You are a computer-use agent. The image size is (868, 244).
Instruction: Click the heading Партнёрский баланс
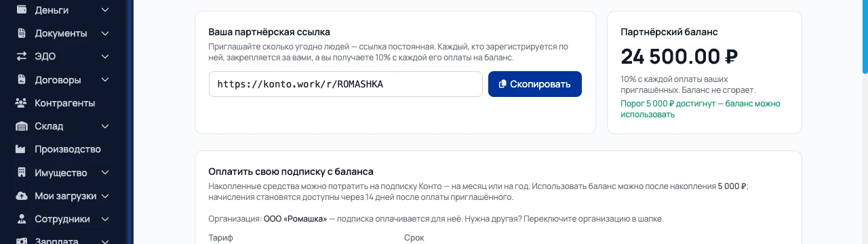click(x=669, y=32)
